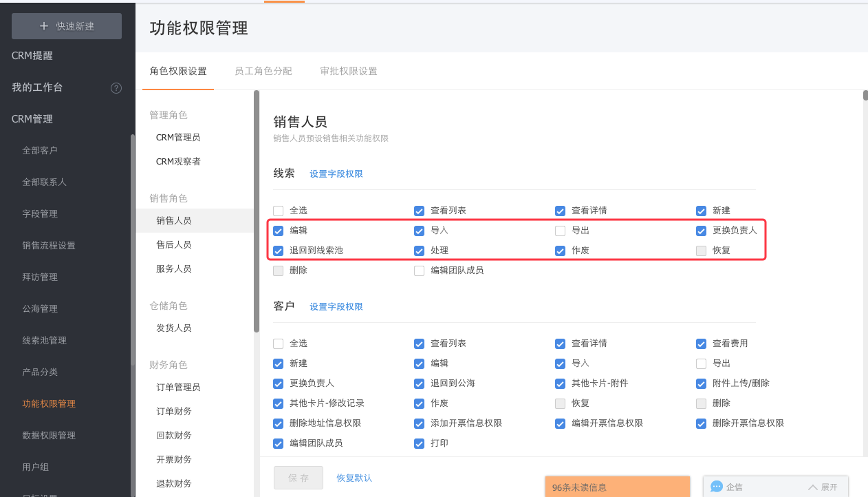Uncheck 查看详情 under 线索
The height and width of the screenshot is (497, 868).
561,211
